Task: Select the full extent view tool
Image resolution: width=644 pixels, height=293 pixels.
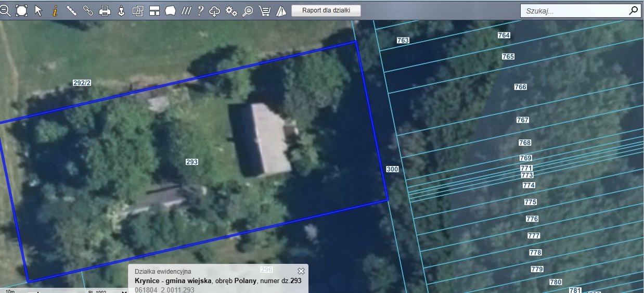Action: 21,10
